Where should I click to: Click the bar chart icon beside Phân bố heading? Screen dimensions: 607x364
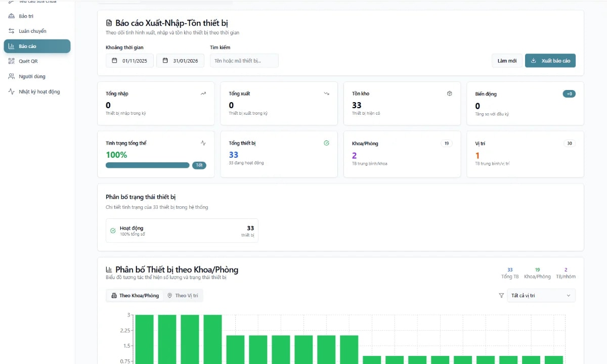[109, 269]
